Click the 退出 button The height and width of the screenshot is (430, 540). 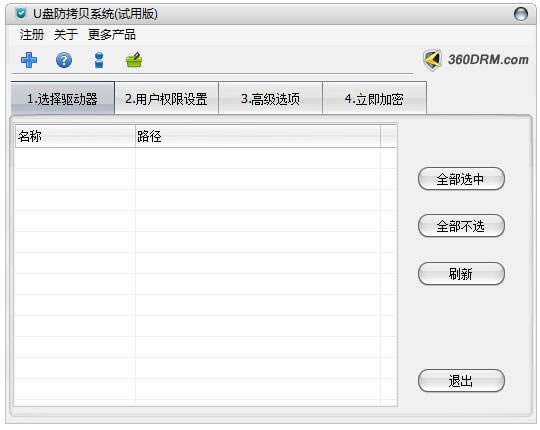pyautogui.click(x=461, y=381)
